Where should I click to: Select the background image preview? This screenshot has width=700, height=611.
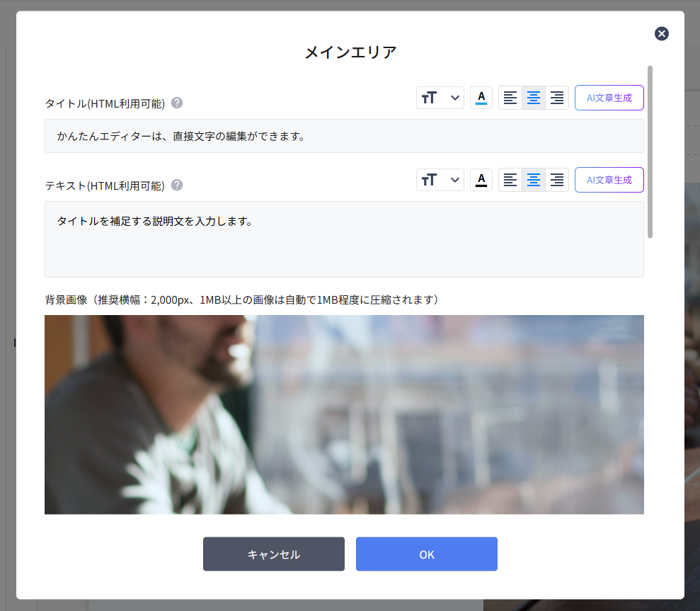click(x=344, y=414)
